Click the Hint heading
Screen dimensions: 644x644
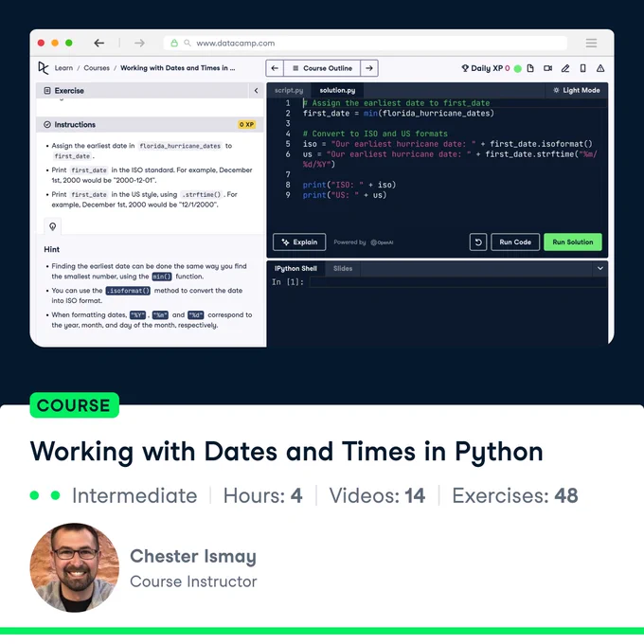[52, 249]
